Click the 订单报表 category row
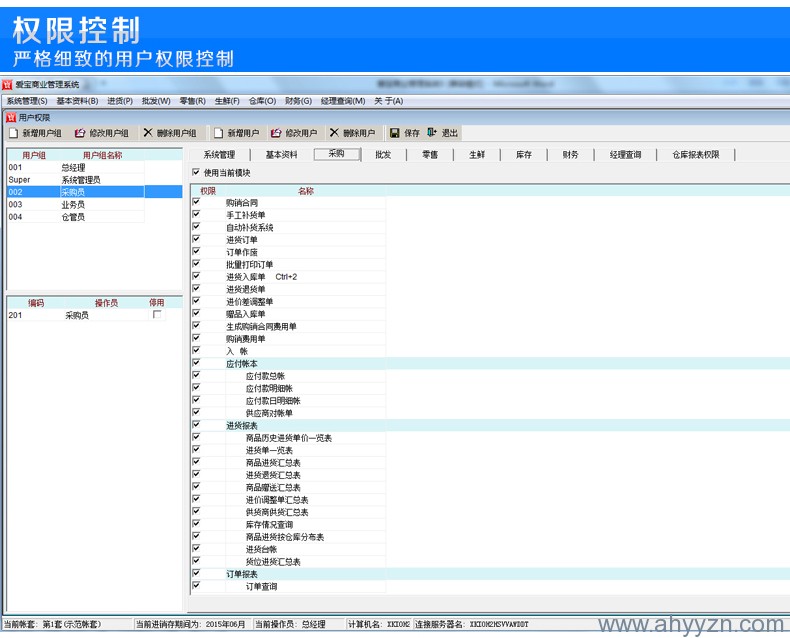The height and width of the screenshot is (638, 790). (242, 574)
